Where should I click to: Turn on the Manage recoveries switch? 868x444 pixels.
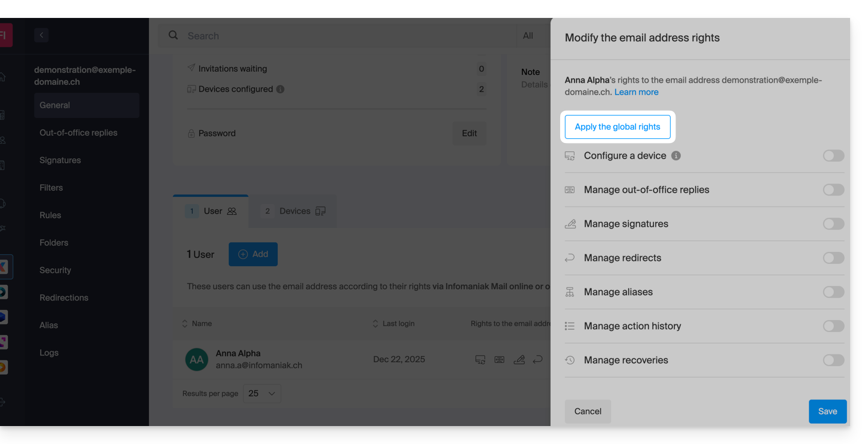833,360
